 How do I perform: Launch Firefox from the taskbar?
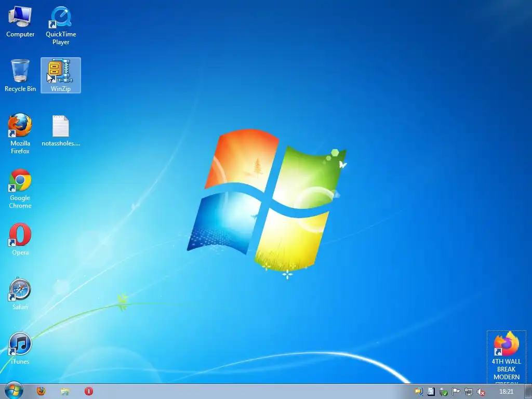point(41,391)
